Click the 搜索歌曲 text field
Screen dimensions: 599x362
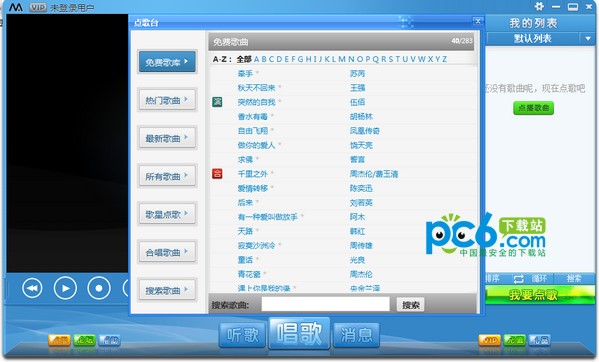325,304
